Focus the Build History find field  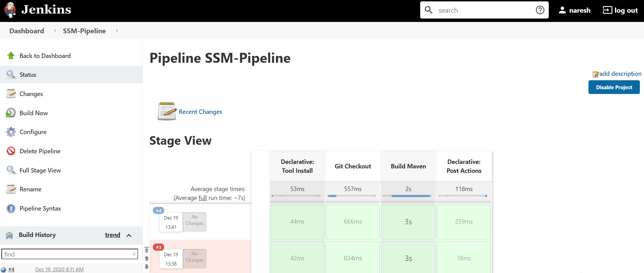[67, 254]
